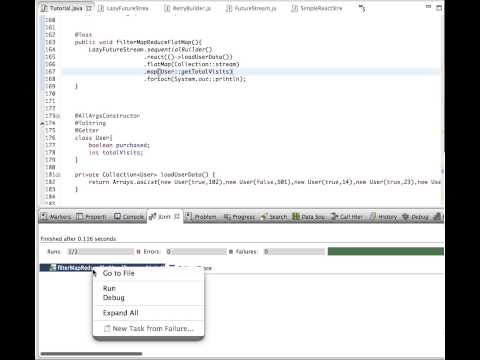Click the Failures count icon

pyautogui.click(x=231, y=252)
